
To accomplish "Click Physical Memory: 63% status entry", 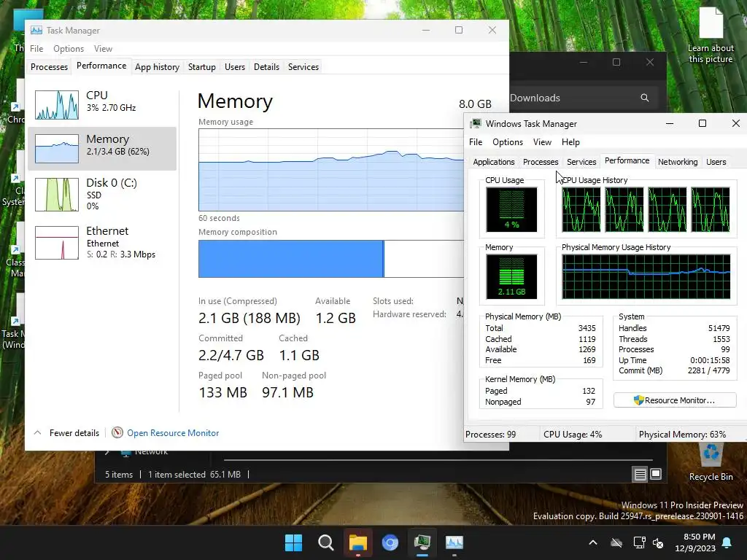I will (682, 435).
